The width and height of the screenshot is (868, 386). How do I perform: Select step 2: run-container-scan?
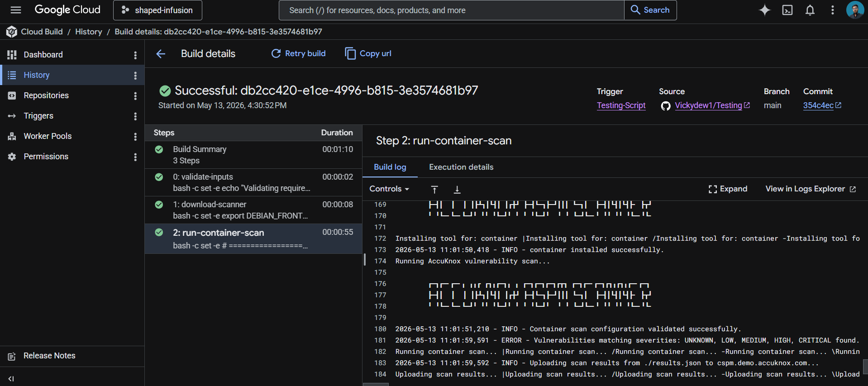(253, 238)
